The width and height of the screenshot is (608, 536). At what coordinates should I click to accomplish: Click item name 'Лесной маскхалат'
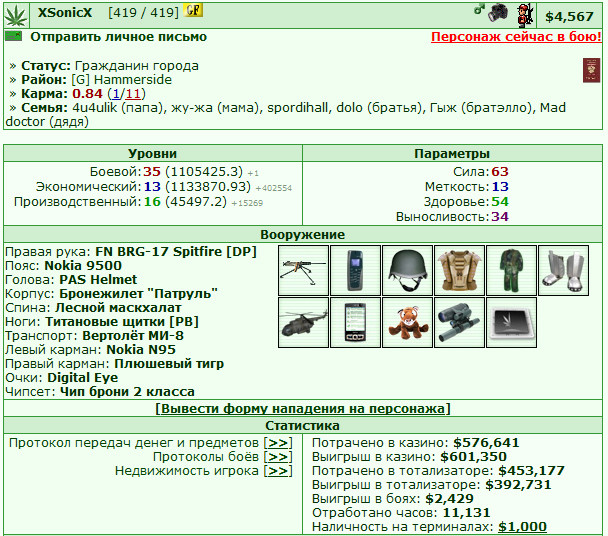tap(118, 308)
